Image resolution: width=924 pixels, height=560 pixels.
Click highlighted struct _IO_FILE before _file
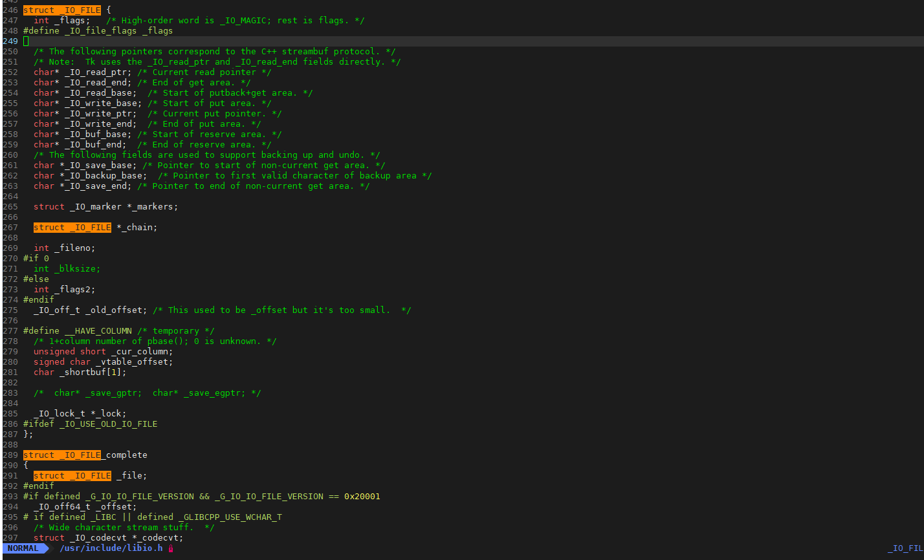(72, 476)
